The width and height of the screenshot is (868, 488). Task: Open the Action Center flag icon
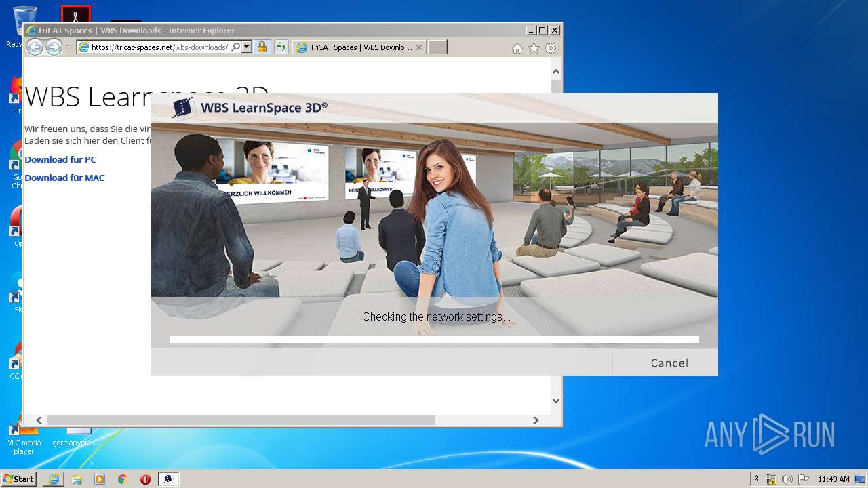tap(804, 479)
